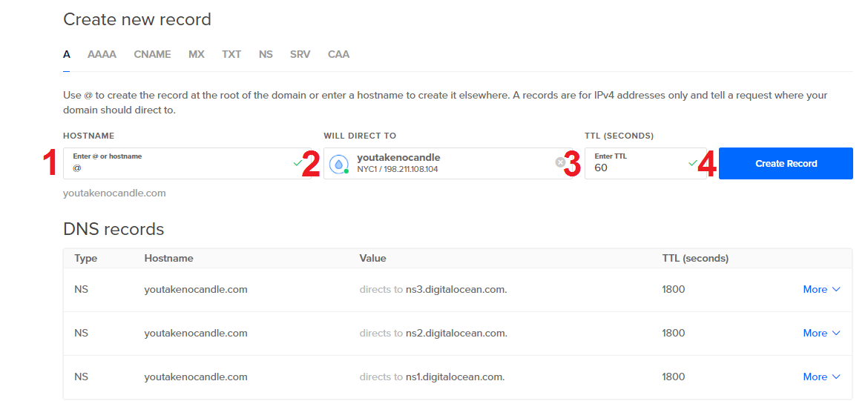The image size is (868, 401).
Task: Switch to the TXT record tab
Action: [231, 54]
